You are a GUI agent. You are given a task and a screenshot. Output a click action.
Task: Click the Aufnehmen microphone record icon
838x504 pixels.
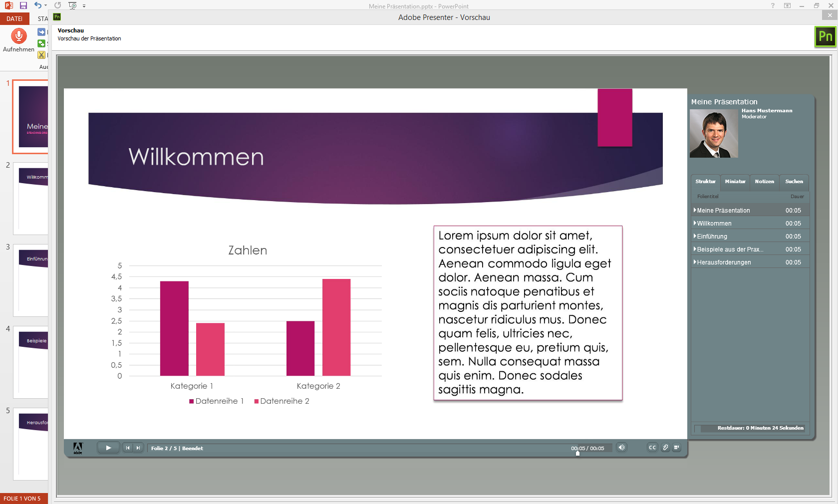(18, 36)
